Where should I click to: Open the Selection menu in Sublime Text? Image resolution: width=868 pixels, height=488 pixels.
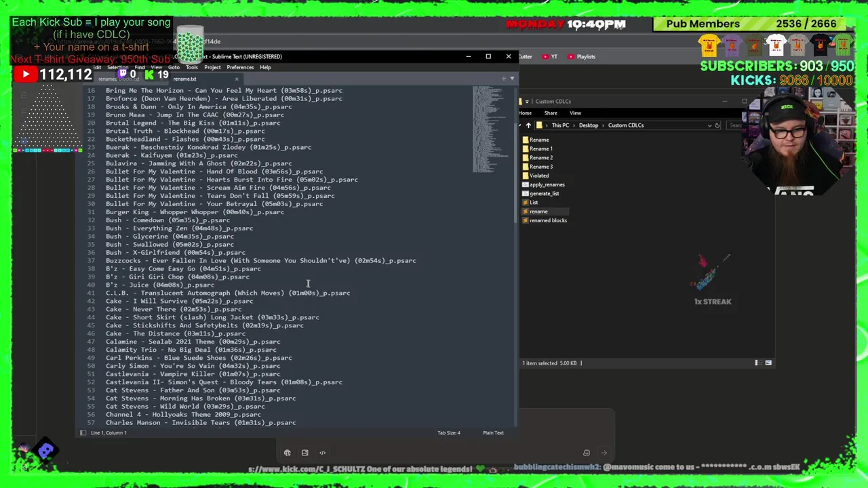(x=117, y=67)
